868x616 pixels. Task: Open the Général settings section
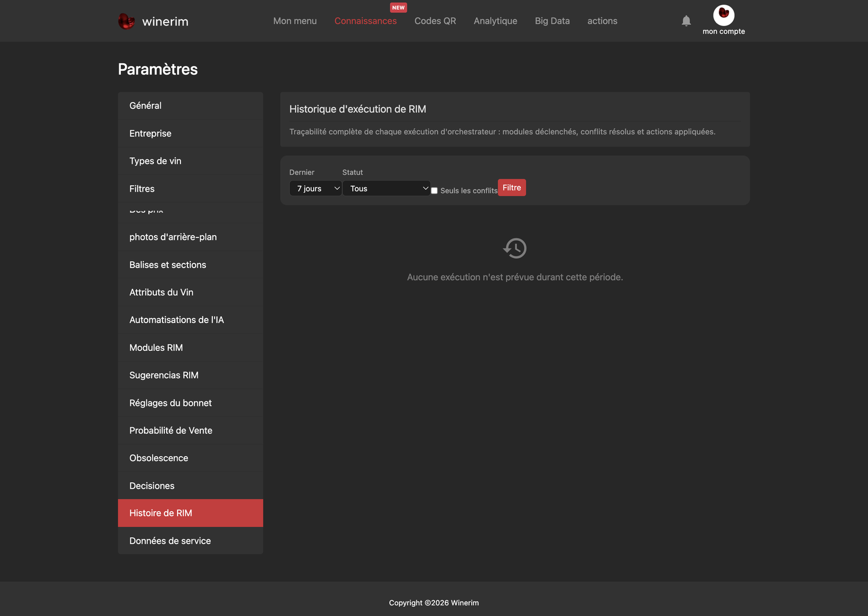(x=190, y=105)
